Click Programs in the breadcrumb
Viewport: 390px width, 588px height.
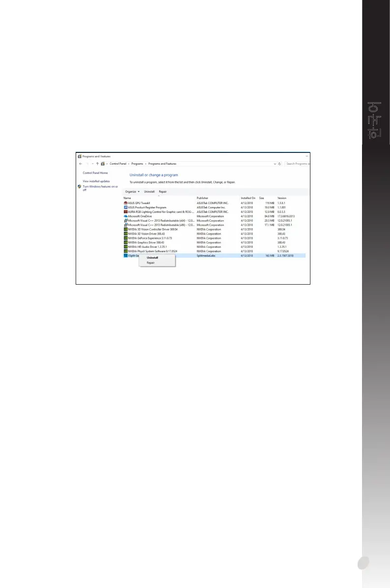[137, 164]
